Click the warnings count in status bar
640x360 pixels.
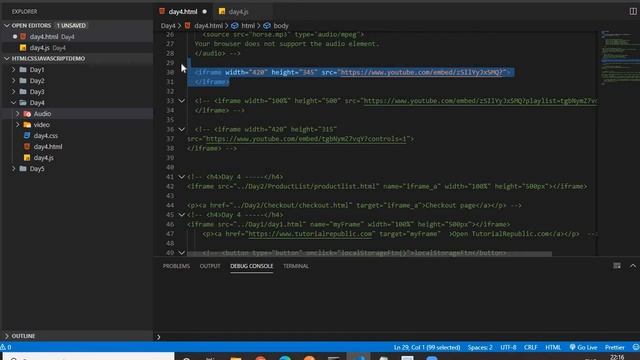point(6,347)
